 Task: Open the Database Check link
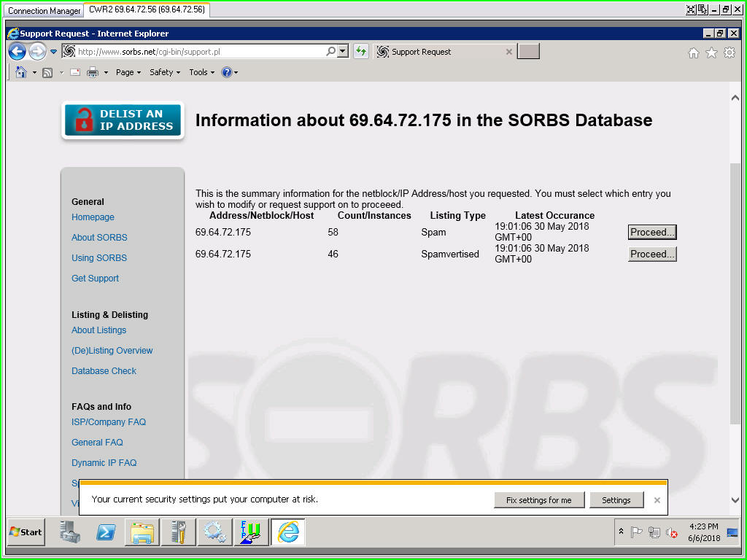pyautogui.click(x=104, y=371)
